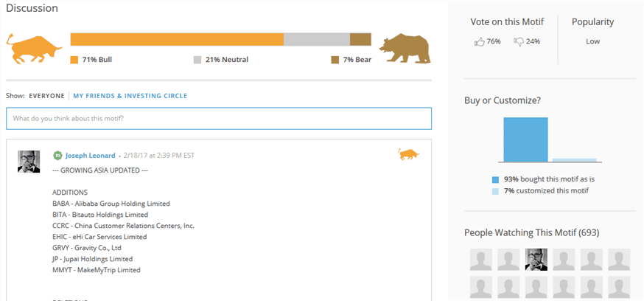Click the thumbs down vote icon

click(519, 42)
